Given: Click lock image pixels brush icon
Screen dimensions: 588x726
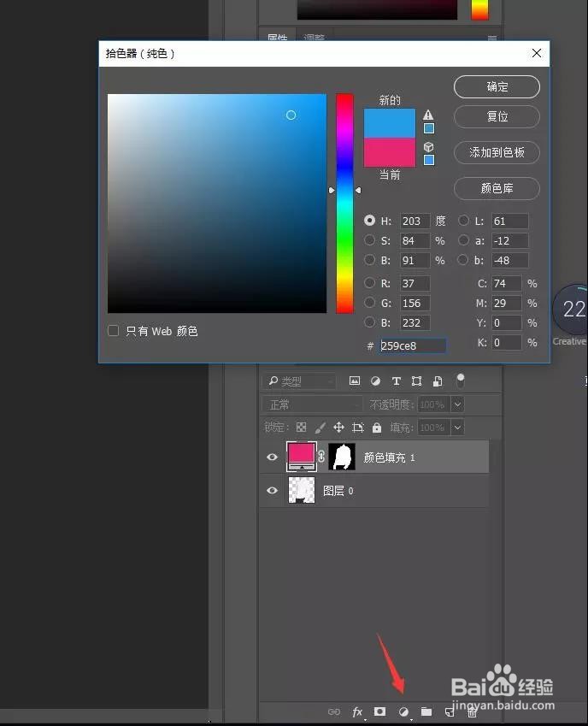Looking at the screenshot, I should 320,427.
